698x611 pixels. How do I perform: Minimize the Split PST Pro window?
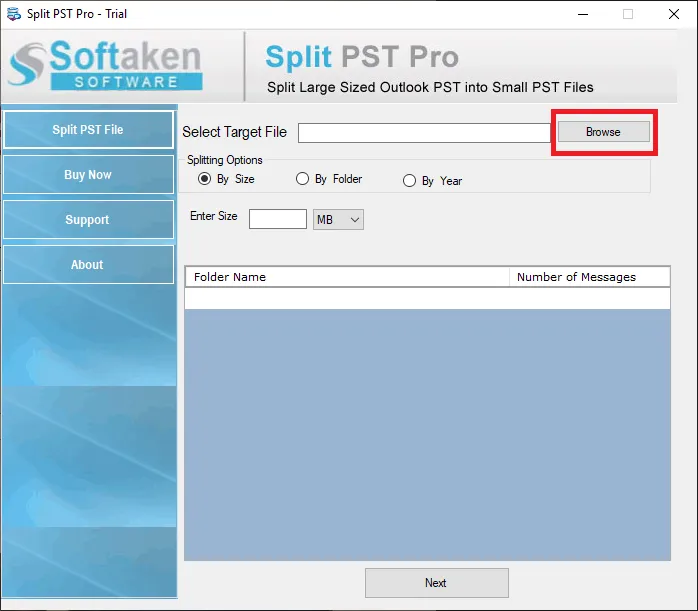click(x=583, y=14)
